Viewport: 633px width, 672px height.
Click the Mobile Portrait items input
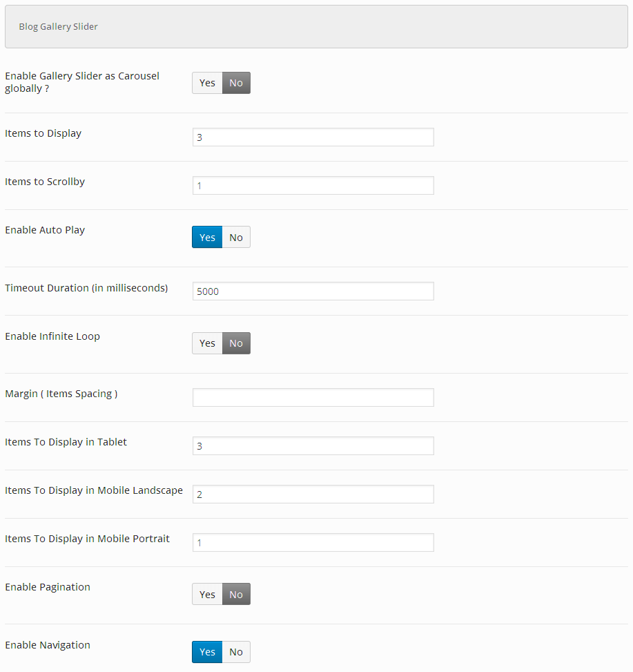pos(313,543)
